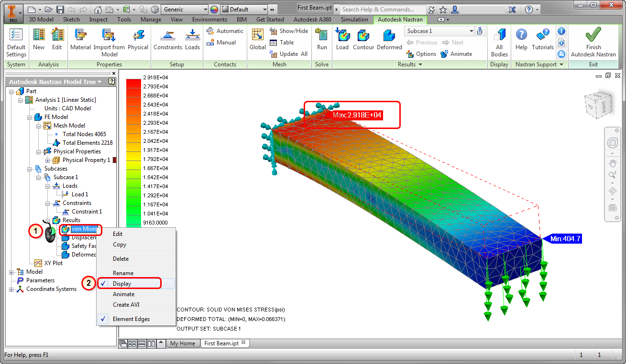The width and height of the screenshot is (626, 364).
Task: Add Constraints from the Setup panel
Action: (168, 39)
